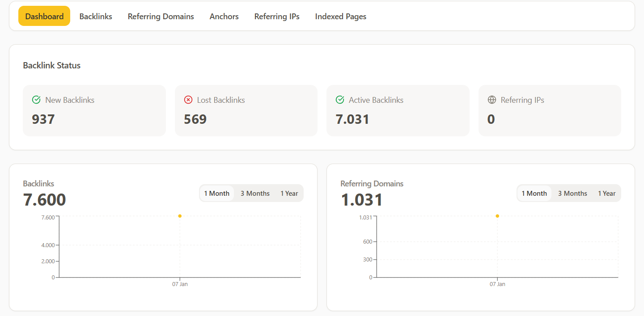
Task: Click the yellow data point on Referring Domains chart
Action: click(x=497, y=216)
